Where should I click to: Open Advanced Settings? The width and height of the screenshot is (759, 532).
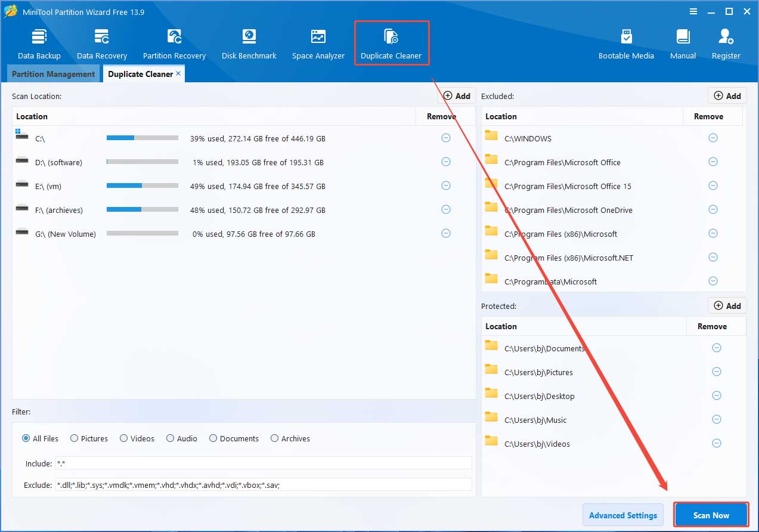[x=623, y=515]
